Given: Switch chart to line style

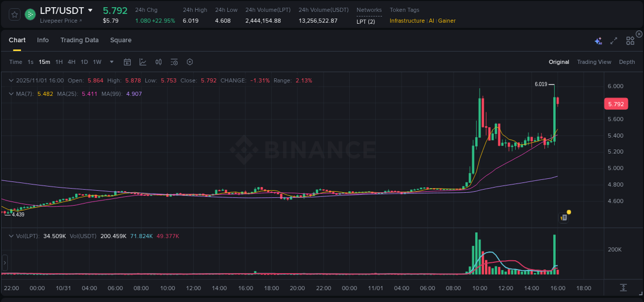Looking at the screenshot, I should (143, 62).
